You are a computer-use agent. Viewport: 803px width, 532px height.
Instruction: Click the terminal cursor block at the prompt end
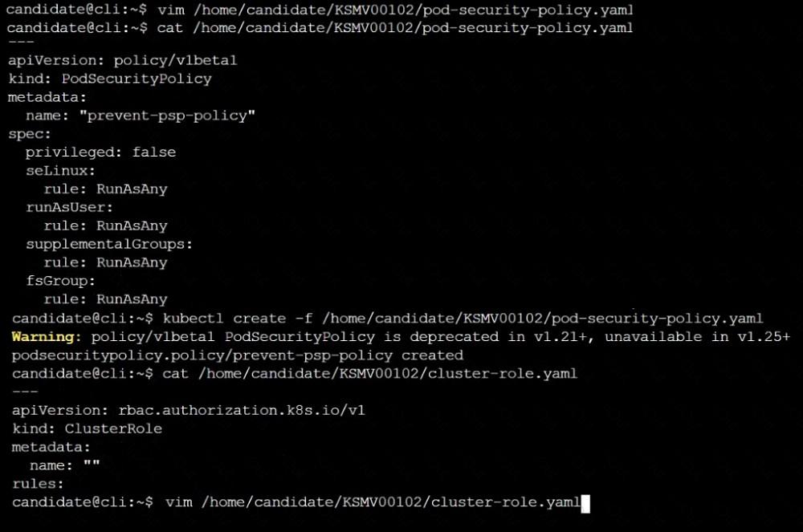click(585, 503)
